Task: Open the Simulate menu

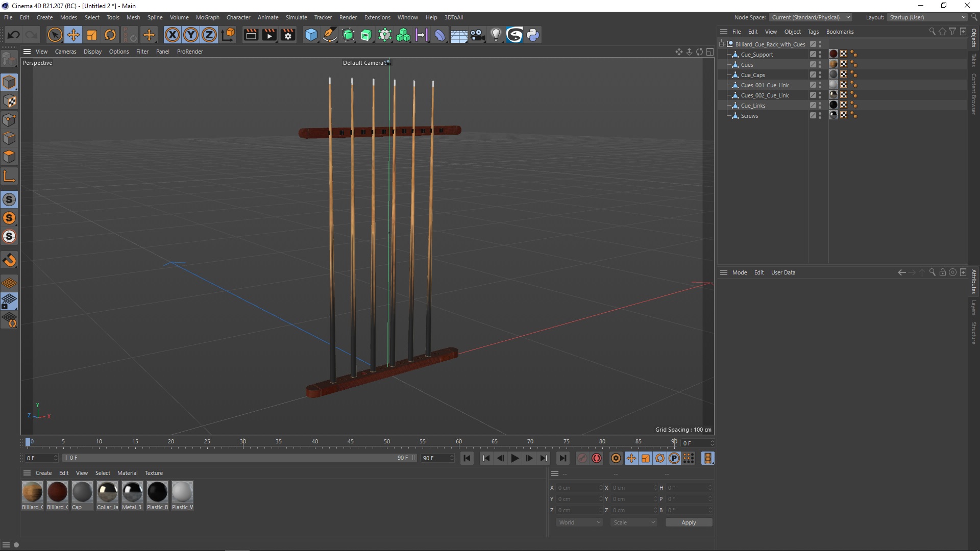Action: tap(295, 17)
